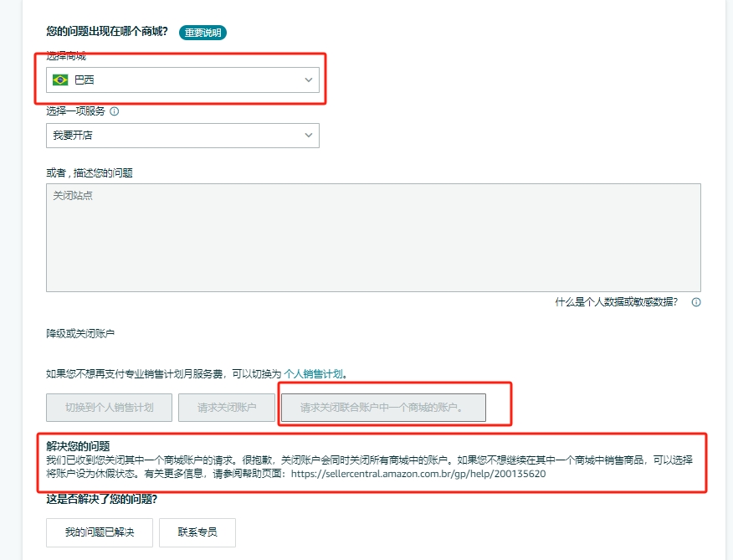Expand the 巴西 marketplace dropdown arrow
This screenshot has width=733, height=560.
click(x=308, y=80)
